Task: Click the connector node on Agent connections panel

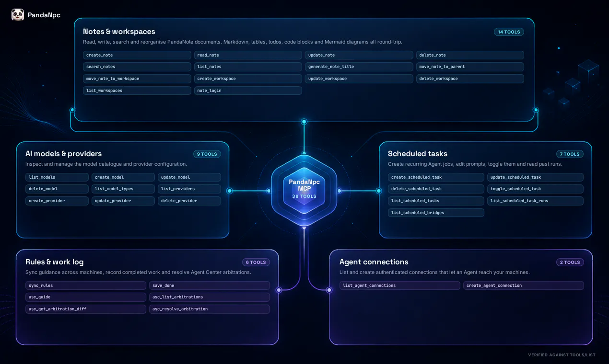Action: click(329, 290)
